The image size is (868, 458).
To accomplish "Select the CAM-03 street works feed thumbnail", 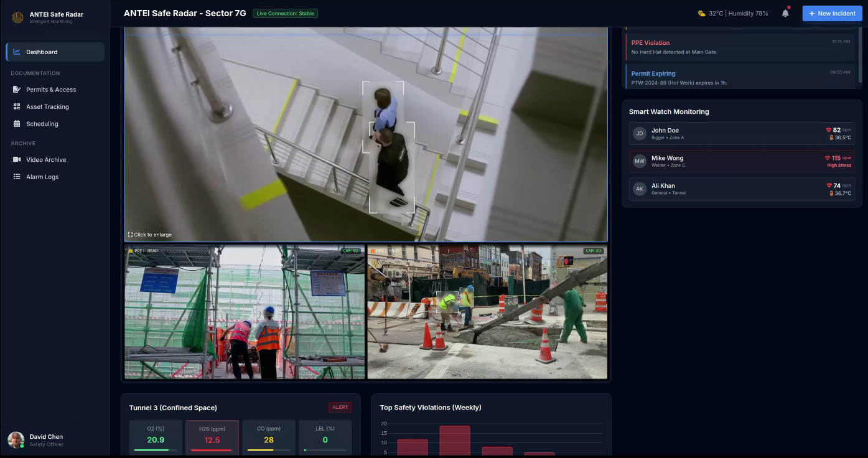I will pos(487,312).
